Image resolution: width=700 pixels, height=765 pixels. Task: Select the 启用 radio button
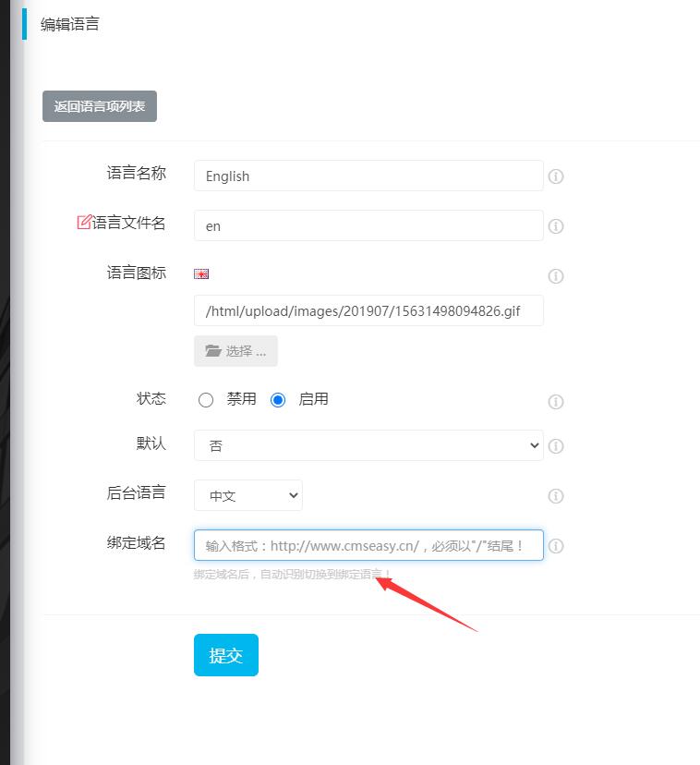pos(278,400)
